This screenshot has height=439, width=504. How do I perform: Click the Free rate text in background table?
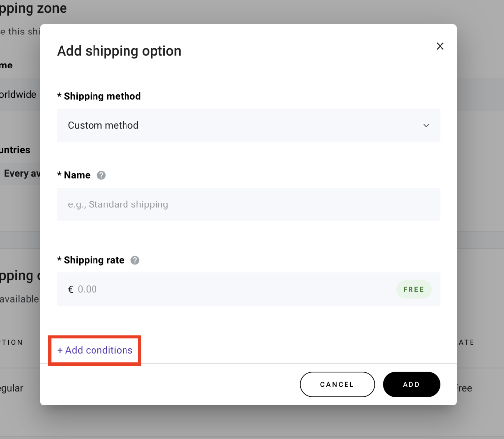pos(463,388)
